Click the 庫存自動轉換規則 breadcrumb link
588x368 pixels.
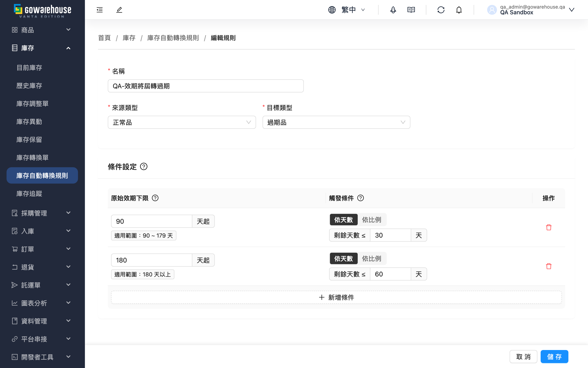[173, 38]
